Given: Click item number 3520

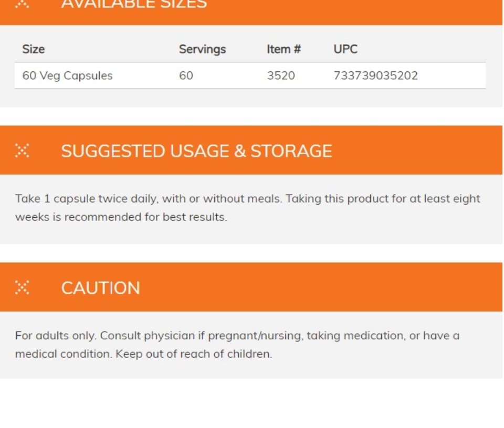Looking at the screenshot, I should tap(281, 76).
